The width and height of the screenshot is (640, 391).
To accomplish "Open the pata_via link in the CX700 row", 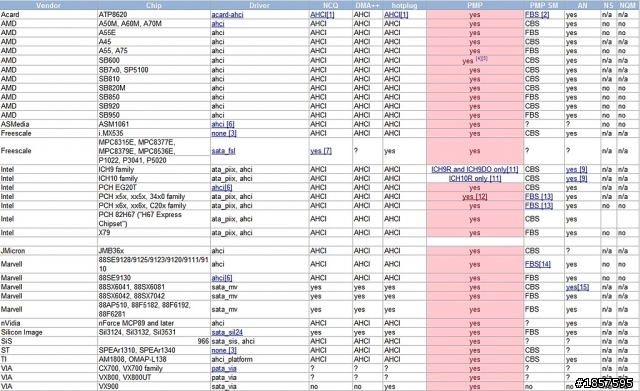I will pyautogui.click(x=224, y=369).
